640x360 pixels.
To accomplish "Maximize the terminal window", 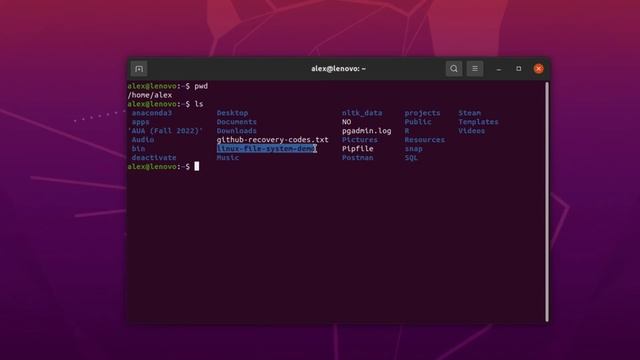I will [x=518, y=69].
